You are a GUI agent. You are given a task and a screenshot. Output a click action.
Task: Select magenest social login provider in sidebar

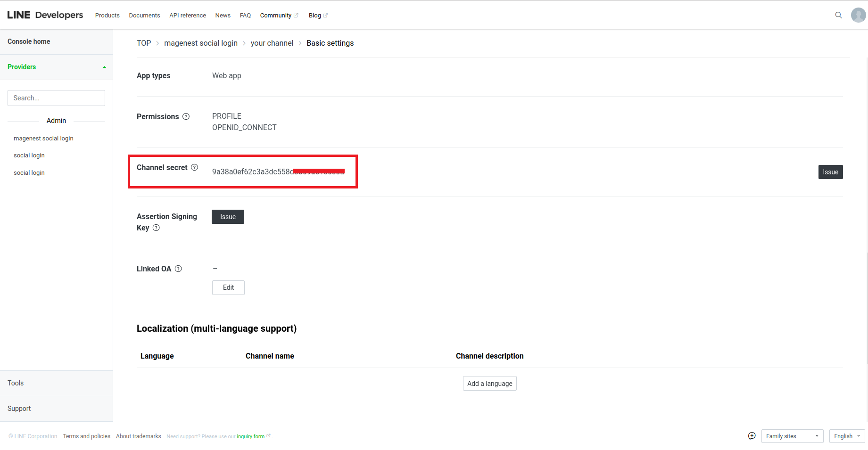point(43,138)
